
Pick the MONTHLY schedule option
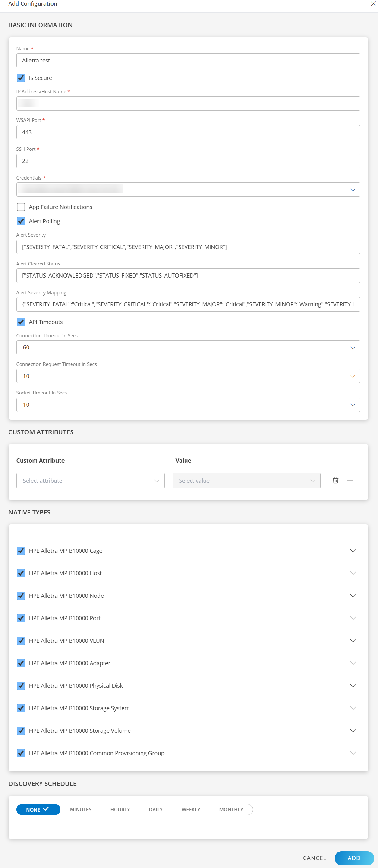pos(231,809)
